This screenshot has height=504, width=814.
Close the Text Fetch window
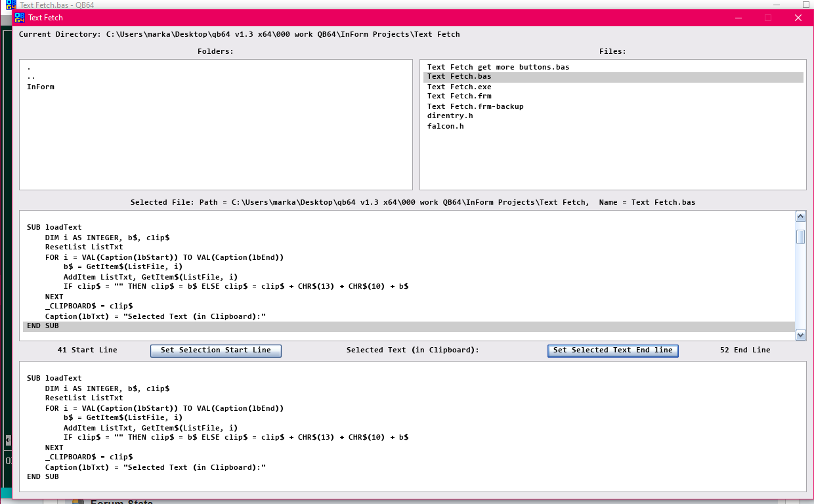(798, 18)
